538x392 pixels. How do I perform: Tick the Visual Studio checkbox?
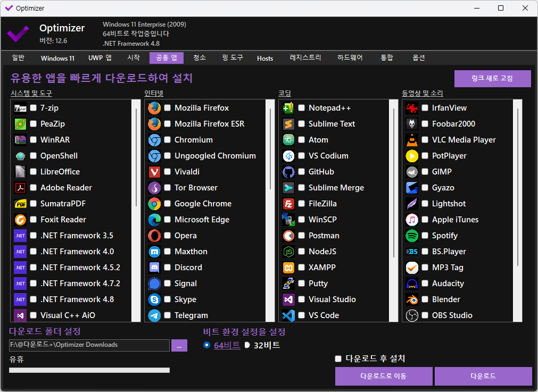point(301,299)
